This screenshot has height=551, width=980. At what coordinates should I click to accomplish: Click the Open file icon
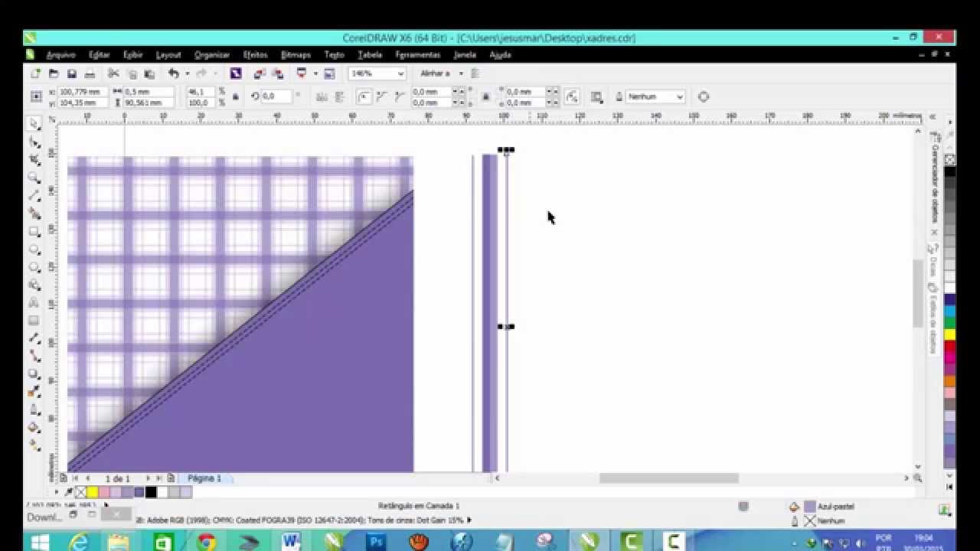[x=54, y=73]
